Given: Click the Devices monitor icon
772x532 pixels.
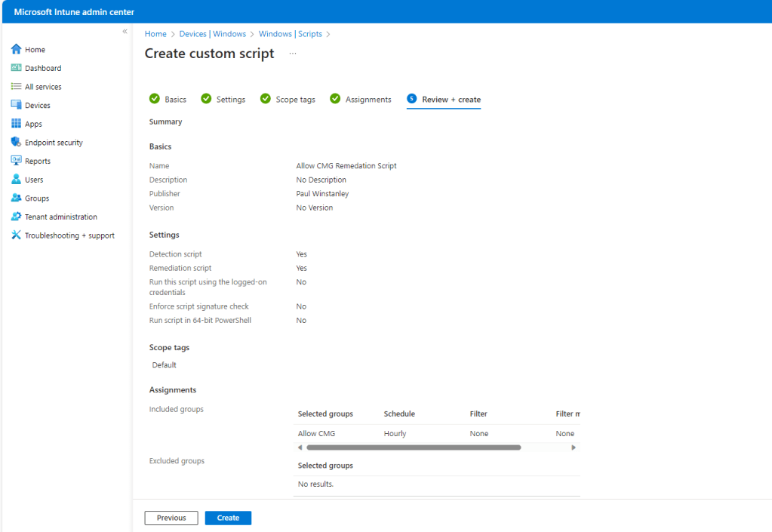Looking at the screenshot, I should (x=17, y=106).
